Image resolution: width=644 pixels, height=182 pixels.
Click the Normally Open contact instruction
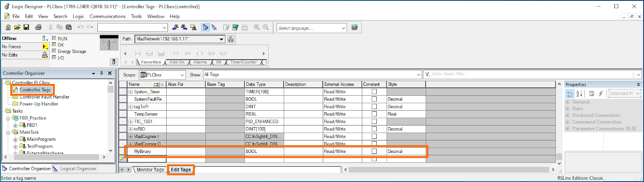(x=176, y=53)
